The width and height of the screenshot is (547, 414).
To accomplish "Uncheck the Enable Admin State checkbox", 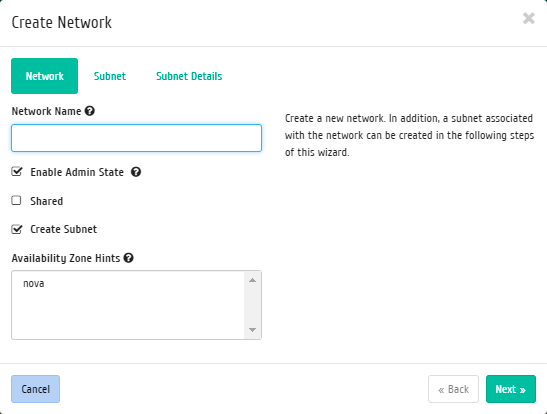I will (x=16, y=172).
